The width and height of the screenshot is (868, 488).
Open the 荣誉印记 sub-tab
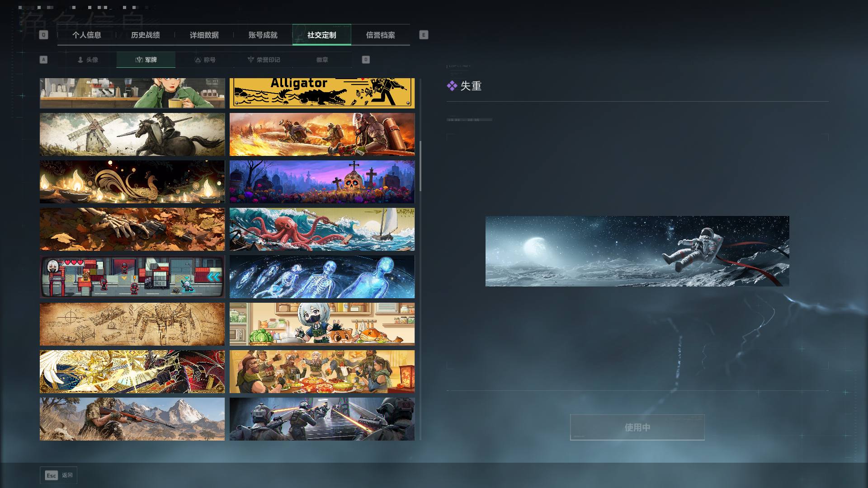click(x=264, y=60)
